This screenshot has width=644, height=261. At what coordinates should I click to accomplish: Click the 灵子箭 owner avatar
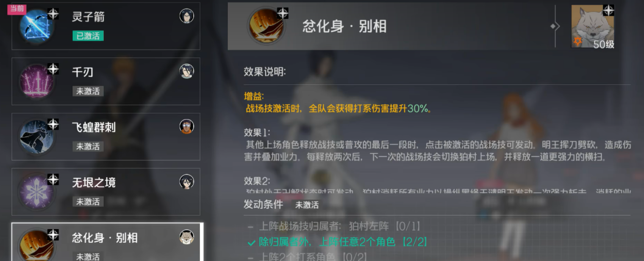[186, 16]
